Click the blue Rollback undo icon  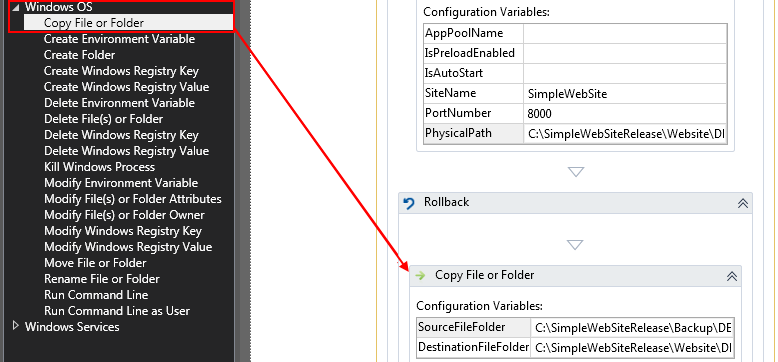click(409, 203)
